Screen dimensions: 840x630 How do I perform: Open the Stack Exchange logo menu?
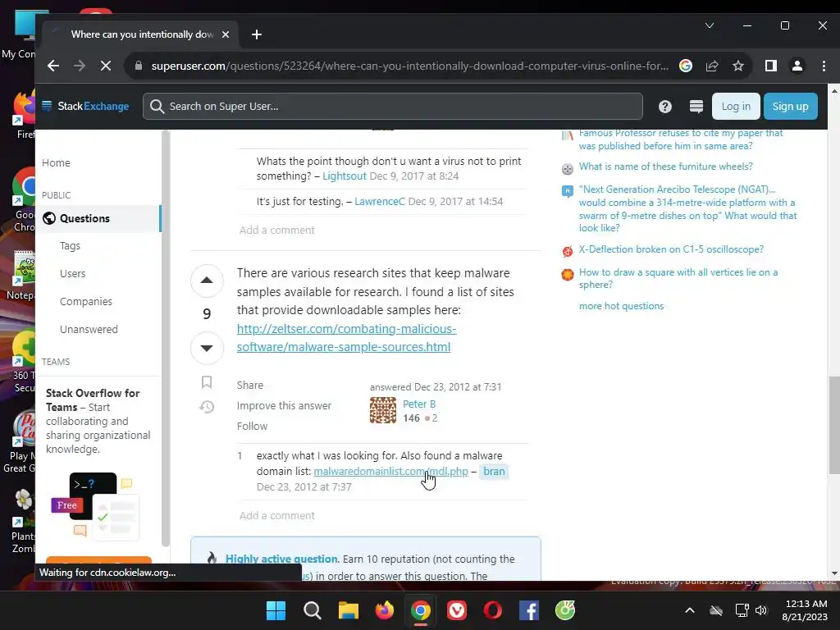(85, 106)
